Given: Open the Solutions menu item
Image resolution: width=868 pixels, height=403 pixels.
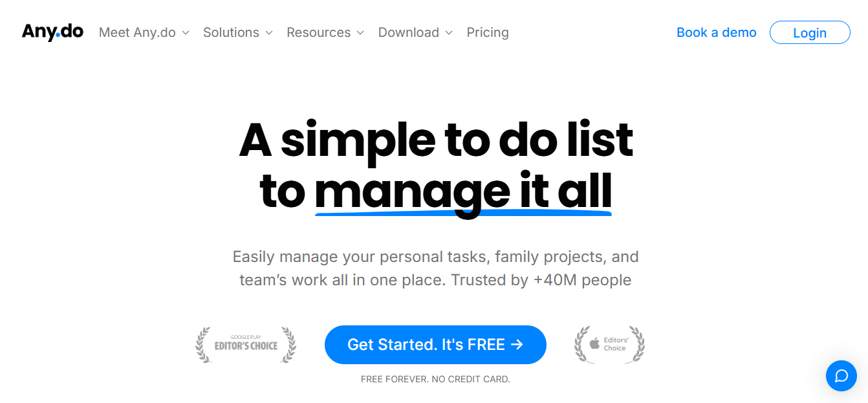Looking at the screenshot, I should pos(231,32).
